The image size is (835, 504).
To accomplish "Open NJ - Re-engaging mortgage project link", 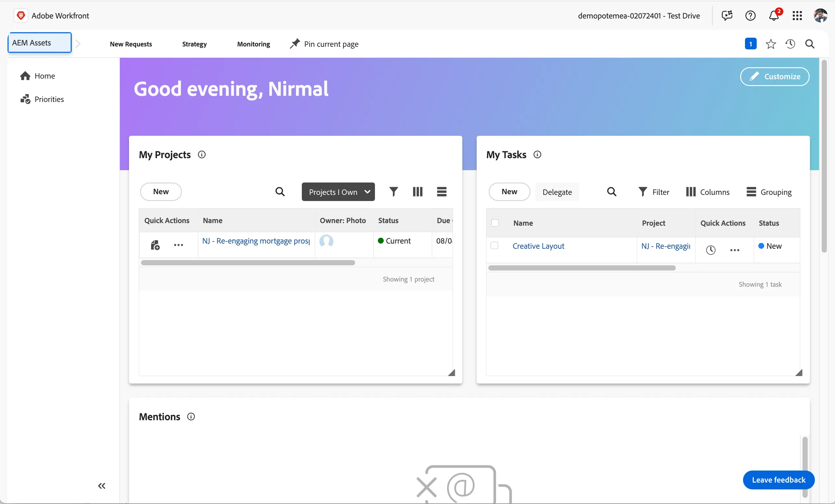I will (256, 241).
